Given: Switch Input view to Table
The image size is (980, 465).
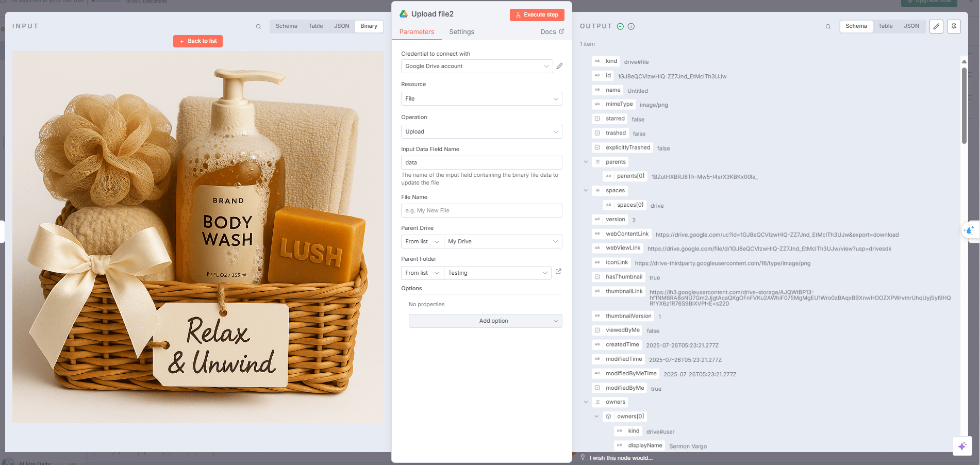Looking at the screenshot, I should (315, 26).
